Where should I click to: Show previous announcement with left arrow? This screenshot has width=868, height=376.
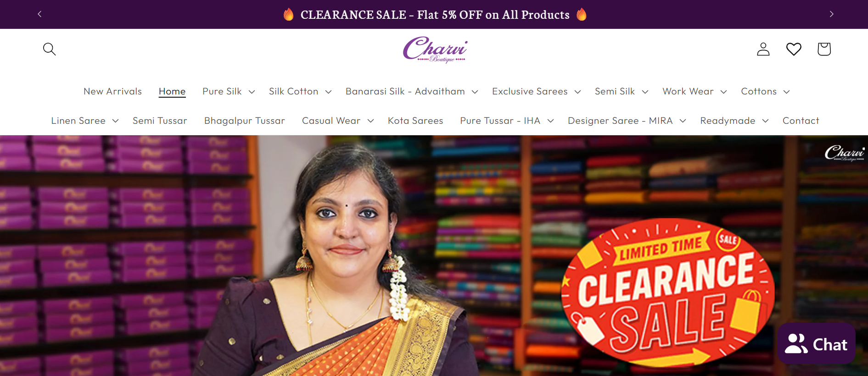pos(40,14)
